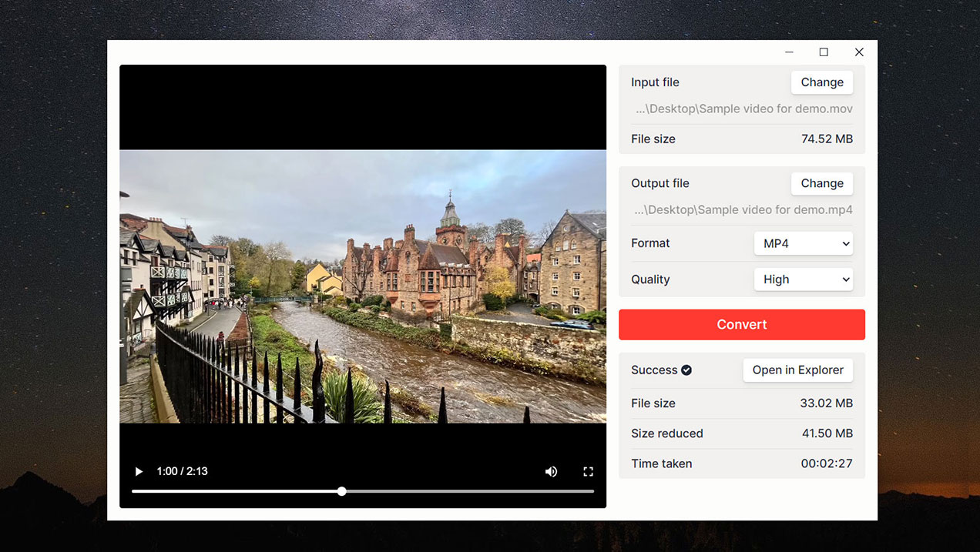Enter fullscreen video mode
The image size is (980, 552).
(x=588, y=471)
